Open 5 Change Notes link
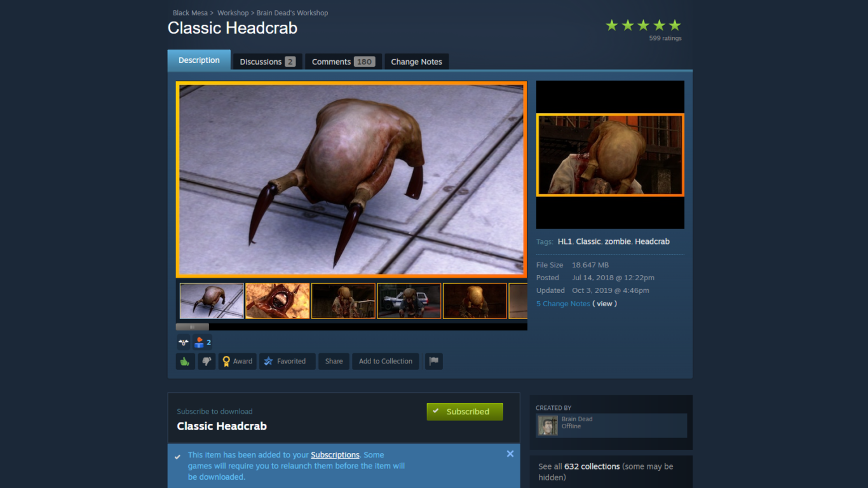 (563, 304)
